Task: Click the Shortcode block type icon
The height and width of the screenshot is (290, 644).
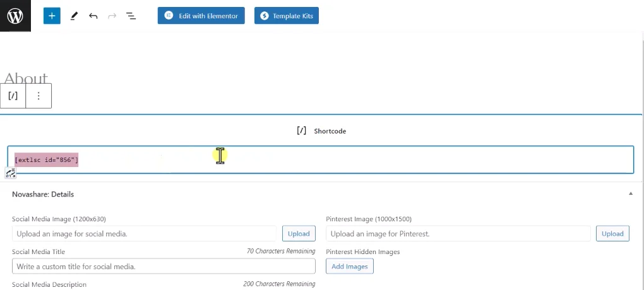Action: click(13, 96)
